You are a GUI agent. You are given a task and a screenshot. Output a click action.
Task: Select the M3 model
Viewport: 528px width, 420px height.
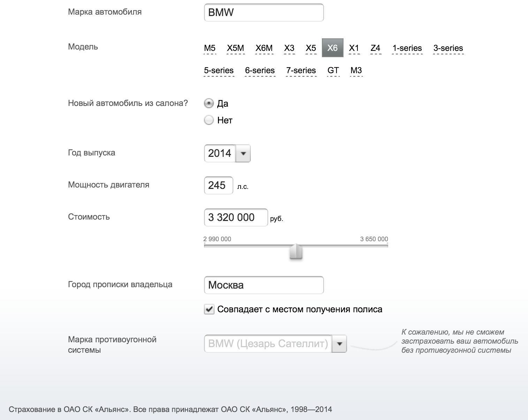(356, 70)
